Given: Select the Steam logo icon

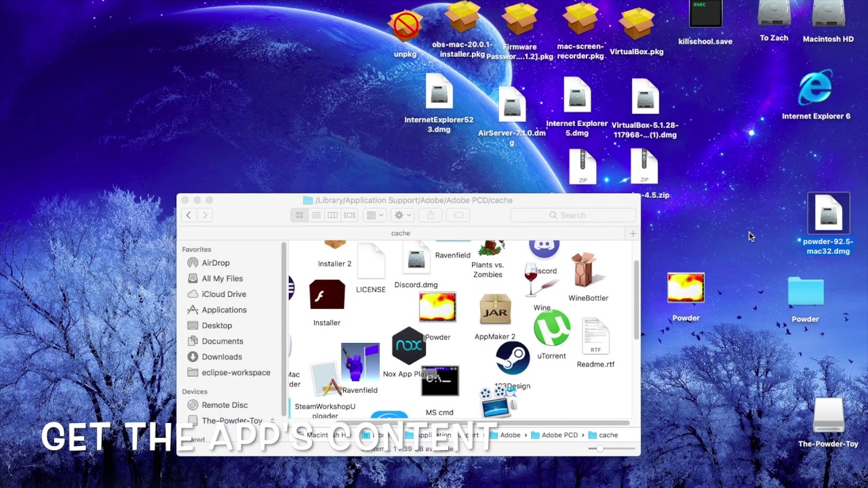Looking at the screenshot, I should point(513,359).
